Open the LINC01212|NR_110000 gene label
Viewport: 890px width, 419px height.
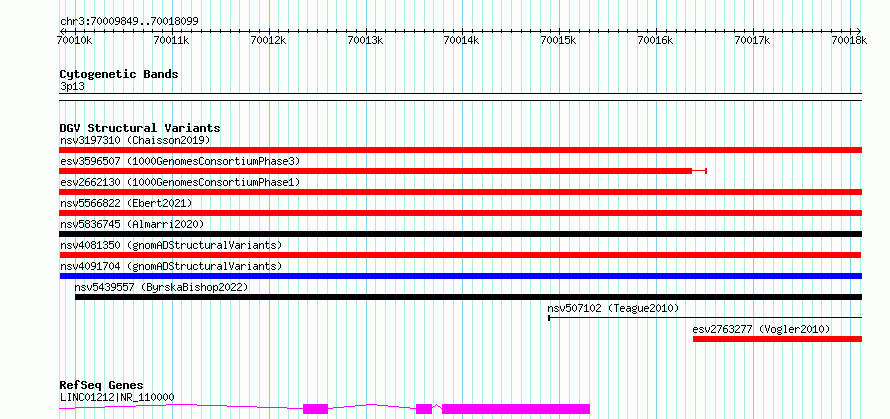tap(117, 397)
